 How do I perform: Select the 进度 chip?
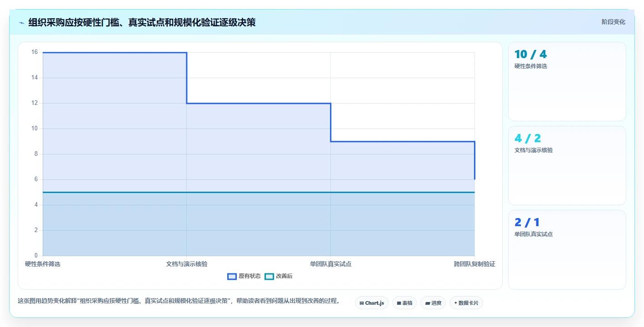433,303
